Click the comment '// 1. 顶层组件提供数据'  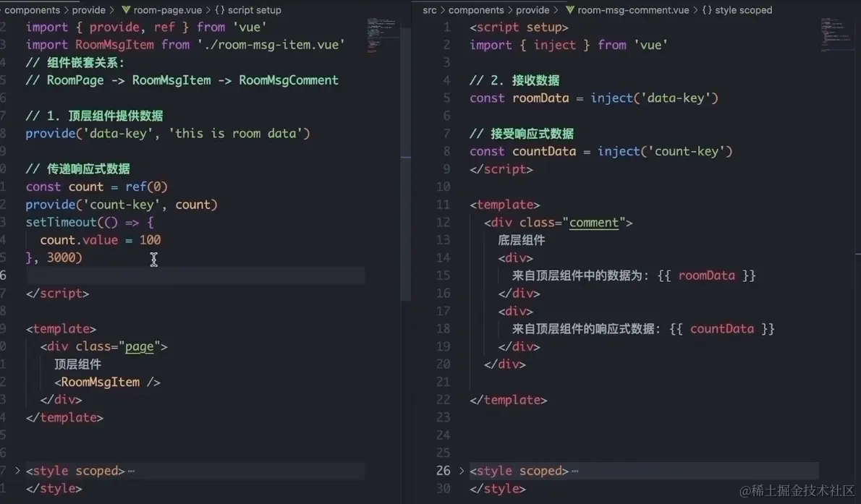pyautogui.click(x=94, y=116)
